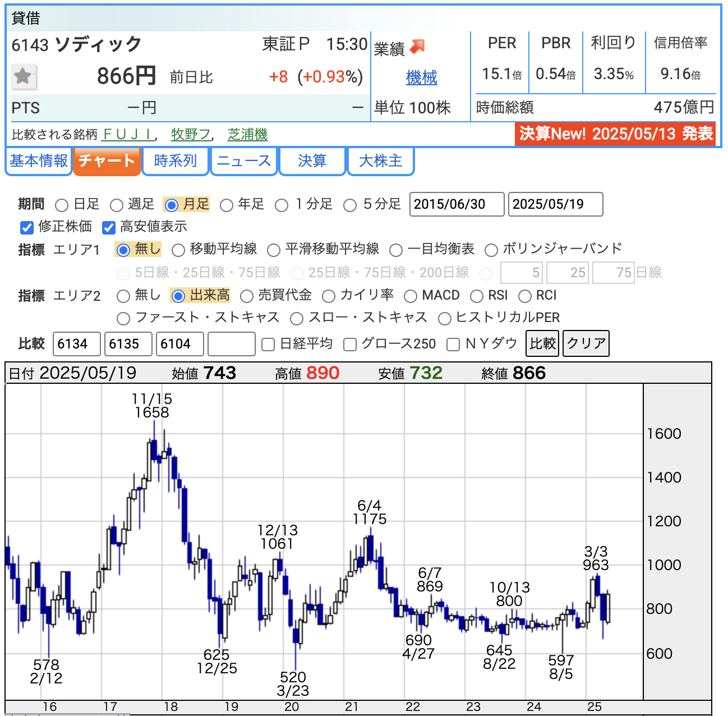Switch to the チャート tab

(107, 161)
